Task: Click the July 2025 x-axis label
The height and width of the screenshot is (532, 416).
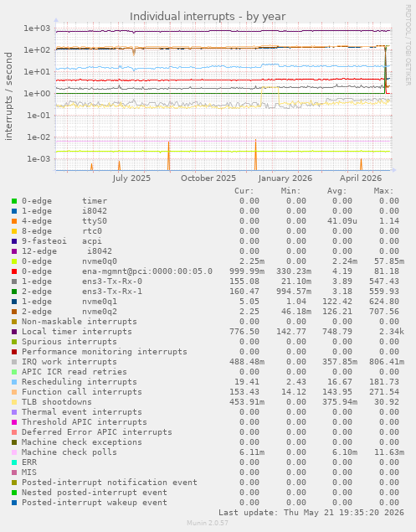Action: pos(131,178)
